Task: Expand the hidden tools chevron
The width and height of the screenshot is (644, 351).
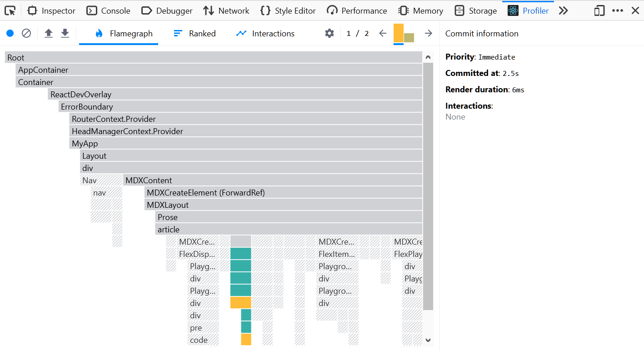Action: pos(564,10)
